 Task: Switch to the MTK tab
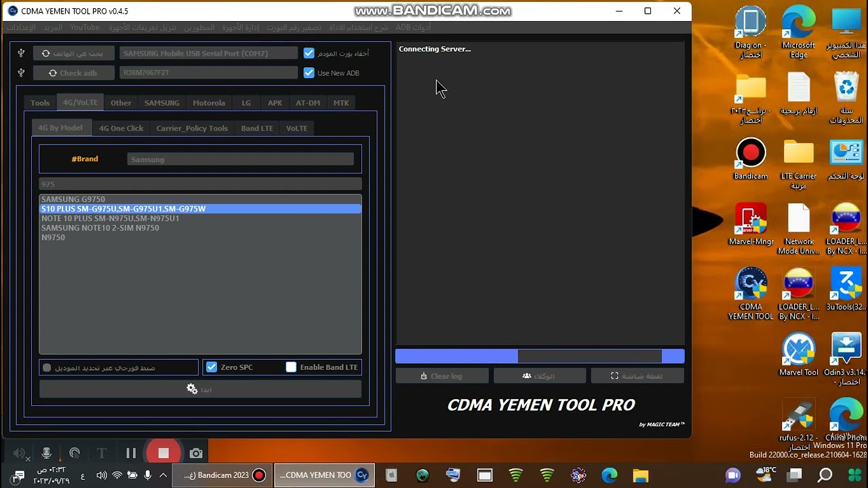(x=341, y=102)
